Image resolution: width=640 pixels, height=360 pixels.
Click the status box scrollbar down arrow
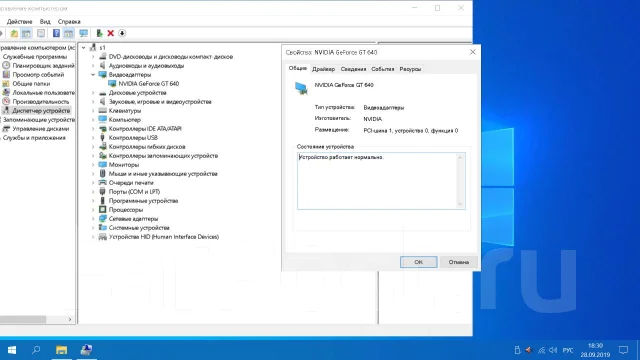[460, 204]
